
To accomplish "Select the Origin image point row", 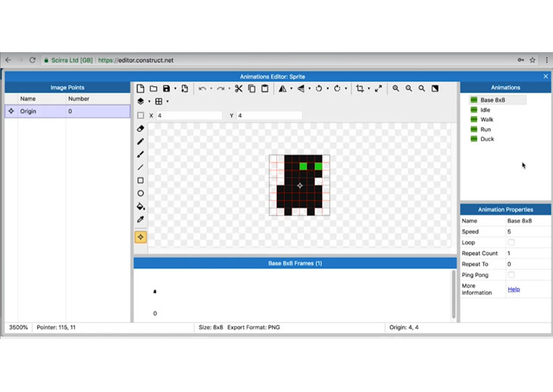I will click(67, 111).
